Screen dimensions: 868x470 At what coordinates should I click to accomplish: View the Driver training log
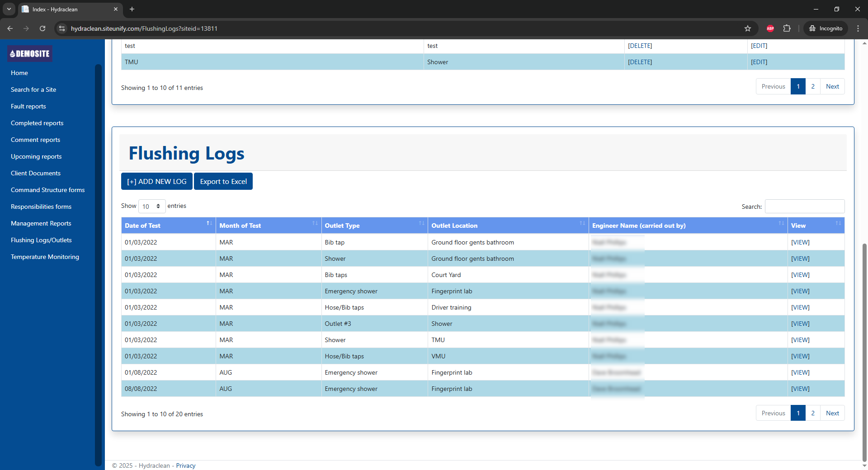[800, 307]
